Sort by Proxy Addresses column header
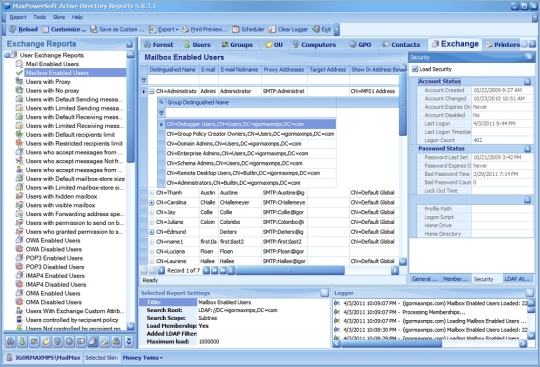Screen dimensions: 540x367 (284, 70)
